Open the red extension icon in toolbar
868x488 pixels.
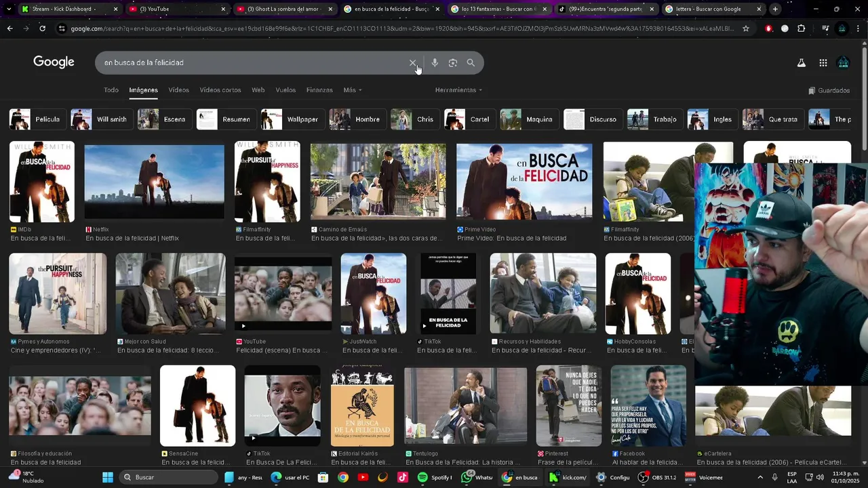(768, 28)
